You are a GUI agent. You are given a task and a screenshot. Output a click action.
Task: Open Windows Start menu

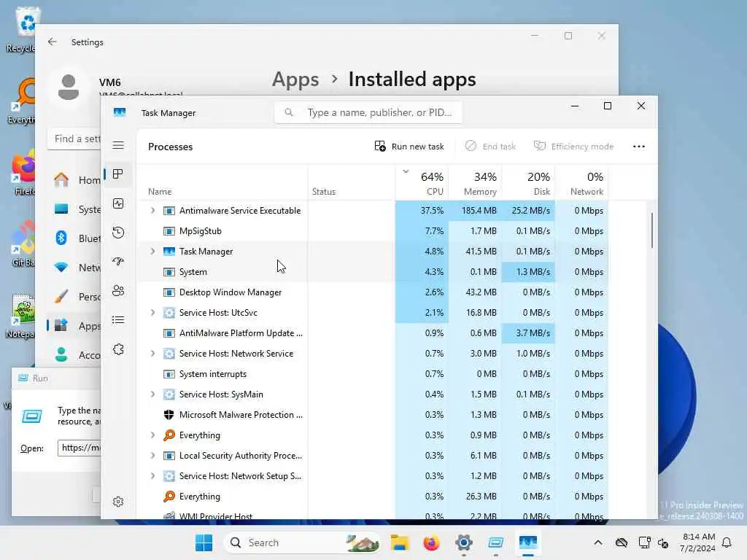[x=204, y=542]
